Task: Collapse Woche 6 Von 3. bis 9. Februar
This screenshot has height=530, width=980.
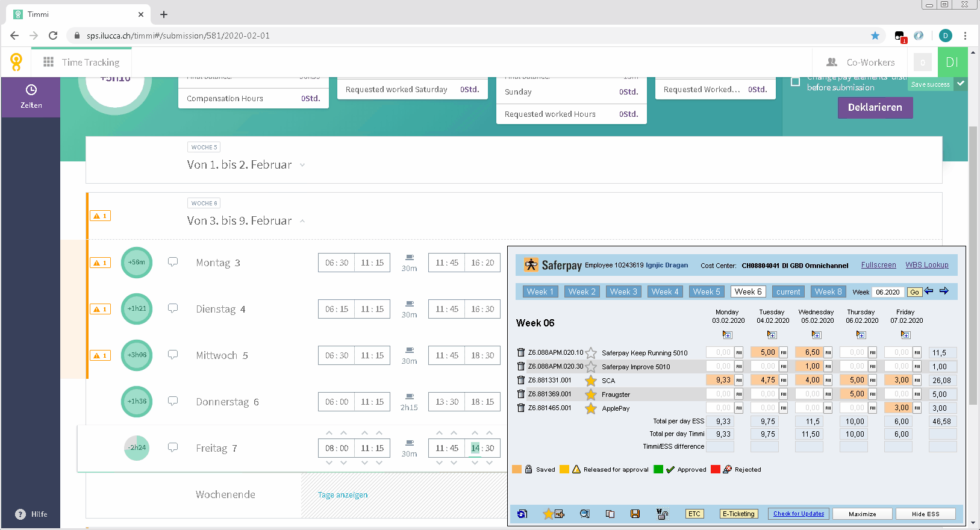Action: coord(302,221)
